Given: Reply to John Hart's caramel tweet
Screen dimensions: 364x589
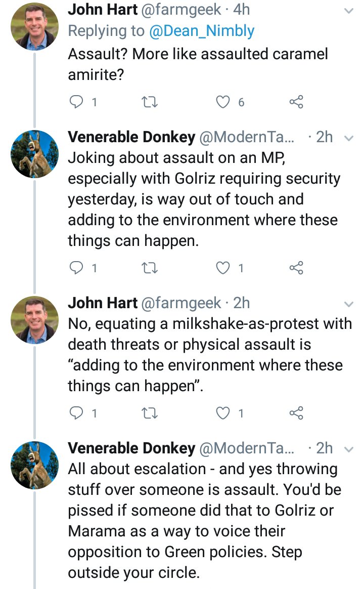Looking at the screenshot, I should coord(76,102).
